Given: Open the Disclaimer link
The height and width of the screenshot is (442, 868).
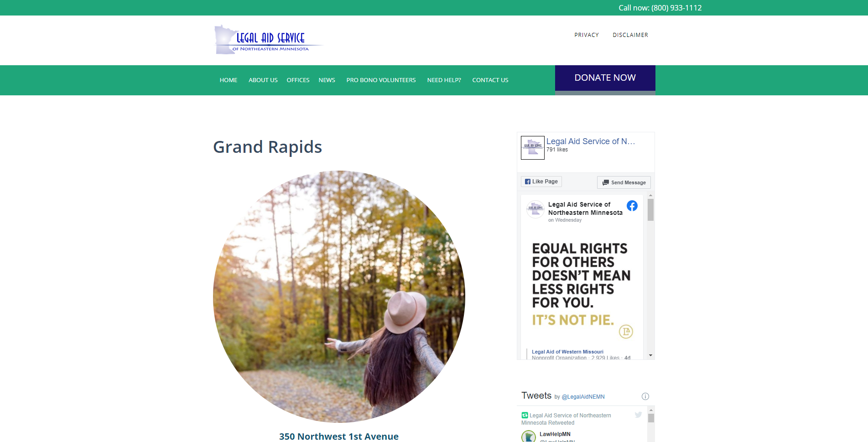Looking at the screenshot, I should [630, 35].
